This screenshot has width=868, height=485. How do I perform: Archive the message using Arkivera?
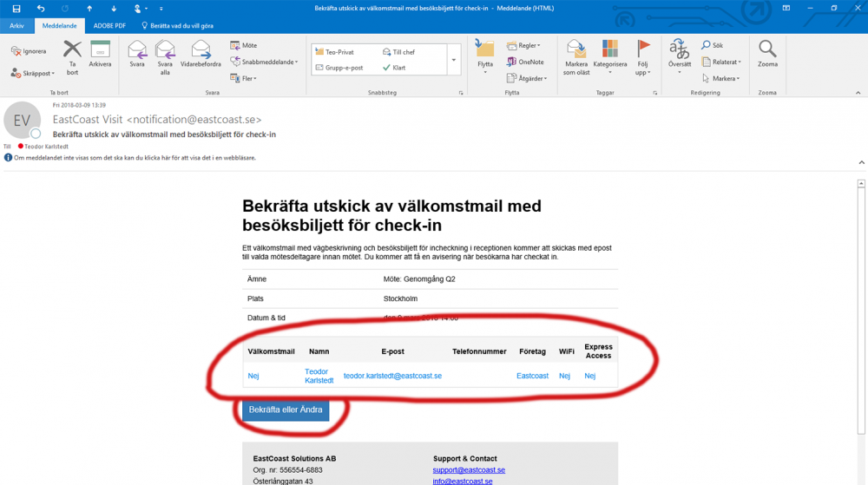pos(100,54)
